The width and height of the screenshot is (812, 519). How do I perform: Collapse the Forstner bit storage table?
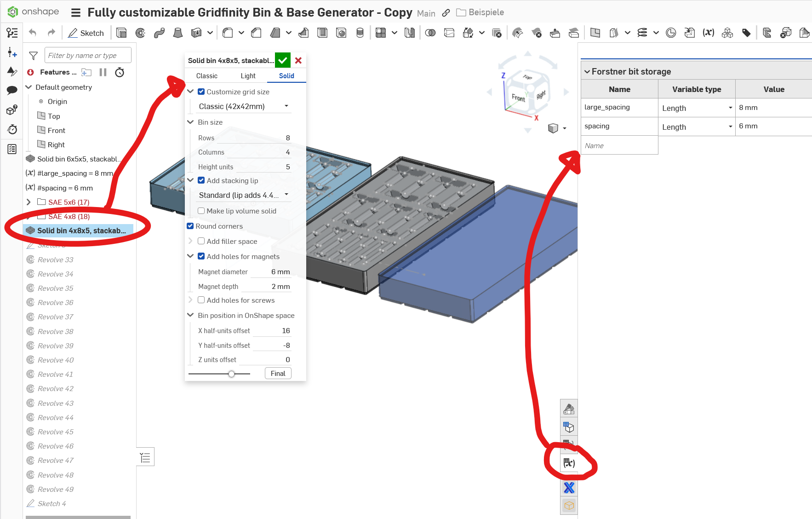click(587, 71)
